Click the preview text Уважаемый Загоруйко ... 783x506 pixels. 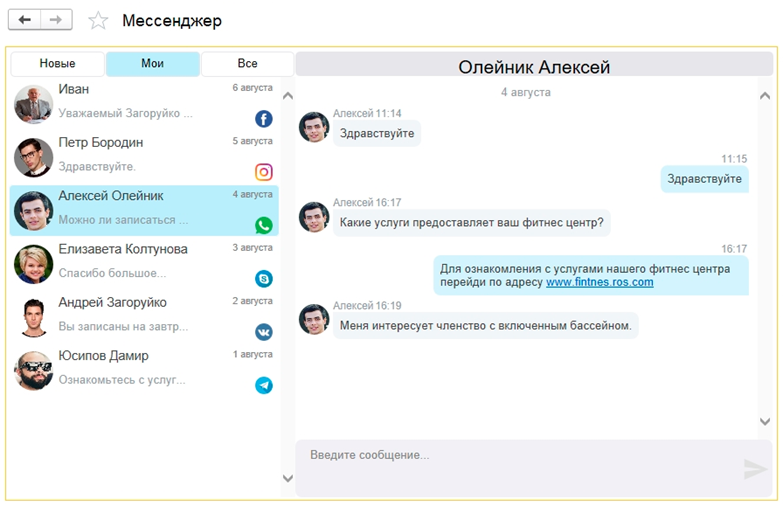click(x=125, y=113)
